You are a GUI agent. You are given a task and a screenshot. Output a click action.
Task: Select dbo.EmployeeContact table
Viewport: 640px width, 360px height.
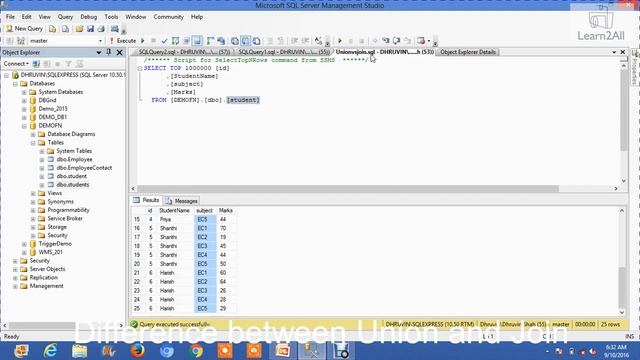[84, 168]
